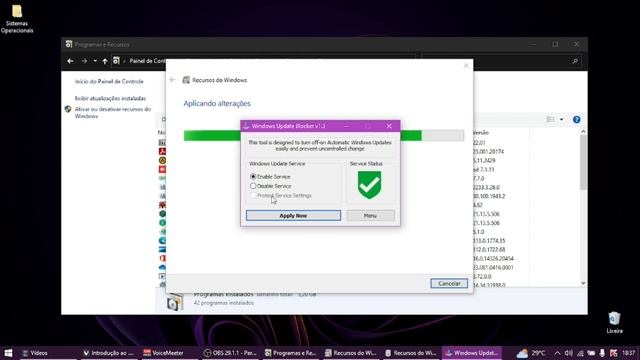Viewport: 640px width, 360px height.
Task: Open the Windows Start button
Action: (x=8, y=353)
